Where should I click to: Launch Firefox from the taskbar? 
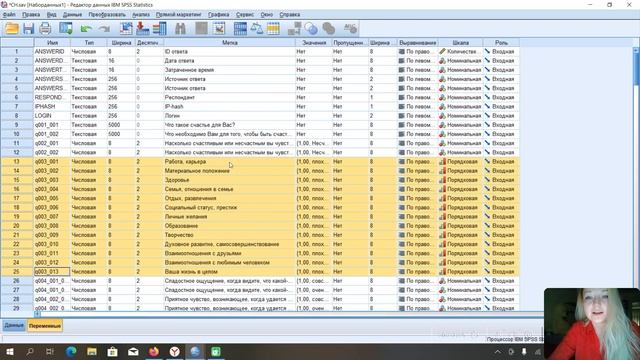[x=153, y=351]
